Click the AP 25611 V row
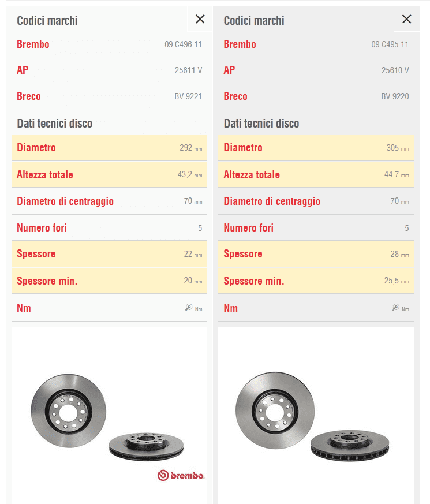The image size is (430, 504). coord(109,70)
